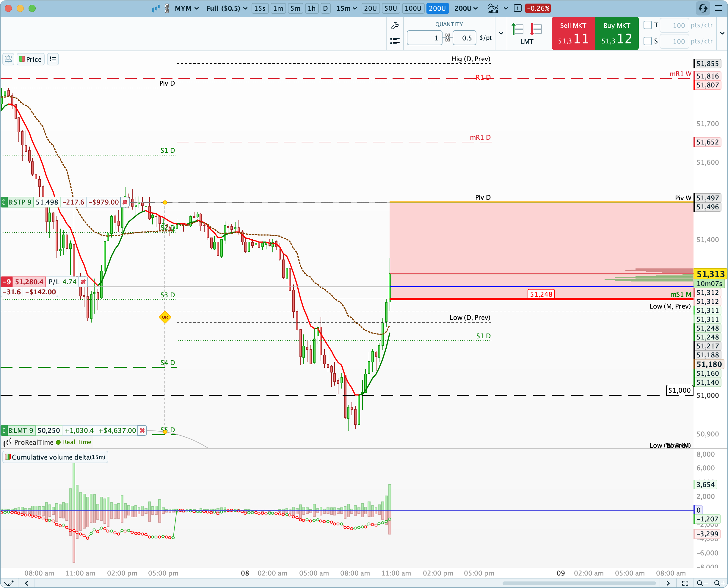Click the zoom in magnifier icon
Image resolution: width=728 pixels, height=588 pixels.
[719, 583]
